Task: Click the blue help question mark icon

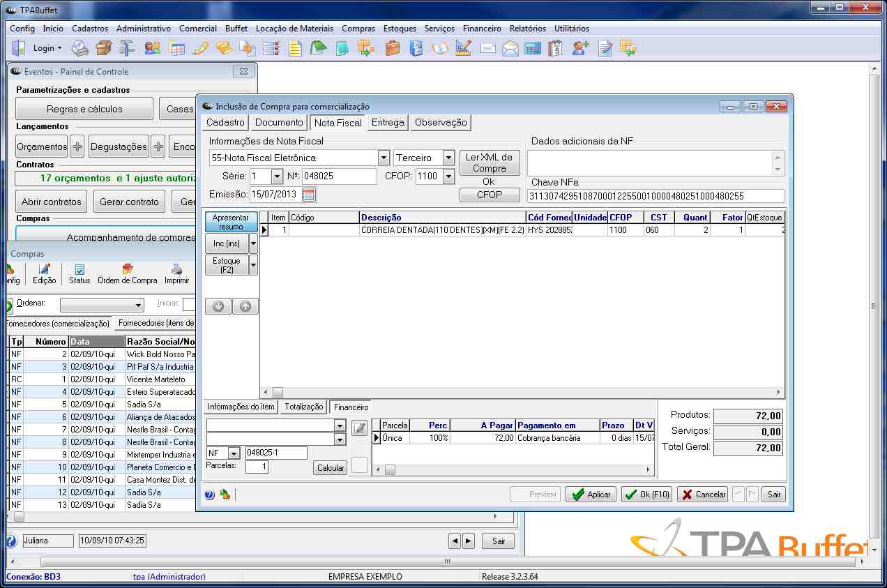Action: click(210, 495)
